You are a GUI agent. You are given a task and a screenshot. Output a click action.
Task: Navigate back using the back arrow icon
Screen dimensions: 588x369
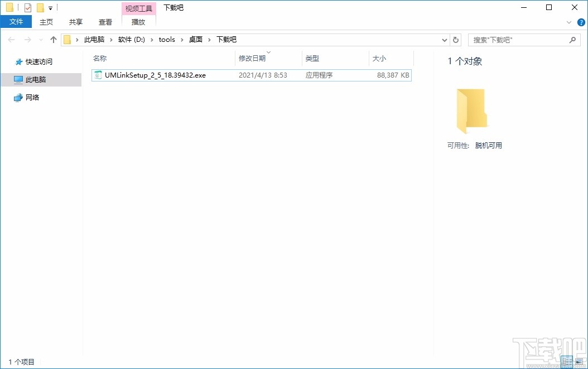tap(10, 39)
